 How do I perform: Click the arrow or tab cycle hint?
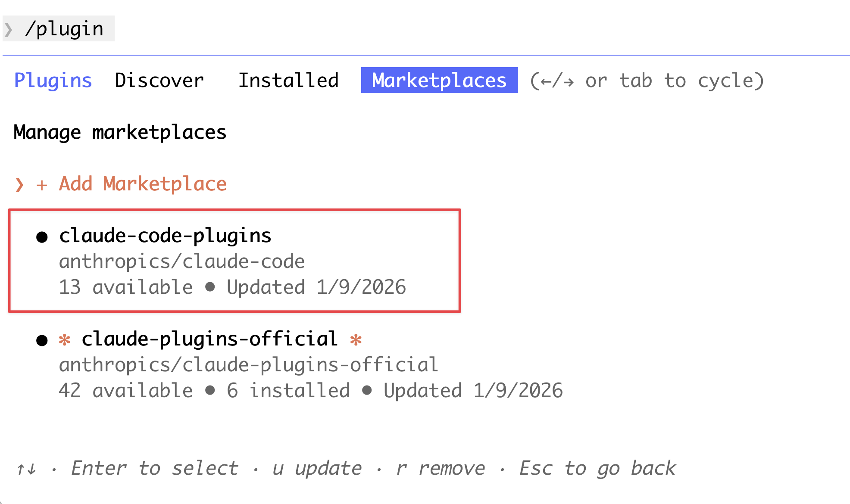pyautogui.click(x=647, y=81)
